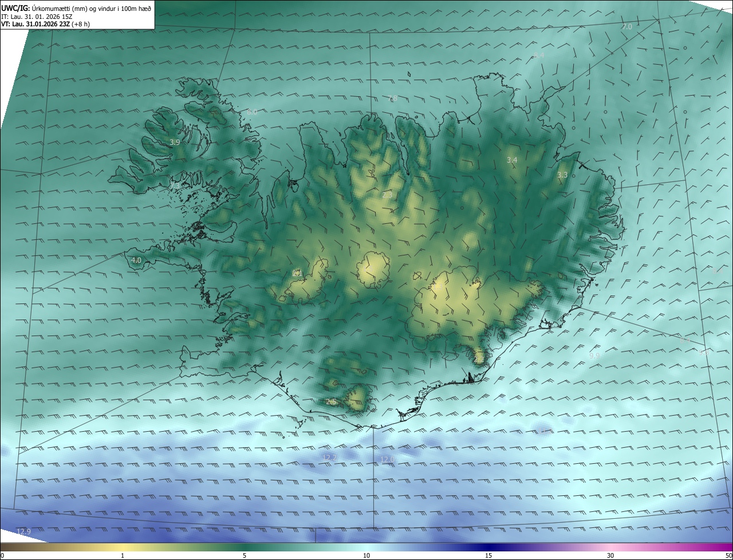
Task: Click the 9.9 value label over the sea
Action: (594, 356)
